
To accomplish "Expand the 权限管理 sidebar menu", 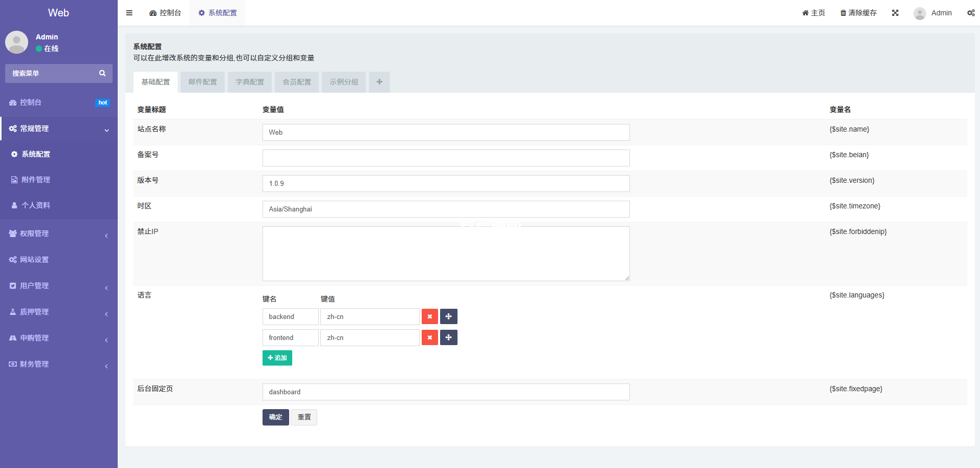I will click(x=59, y=233).
